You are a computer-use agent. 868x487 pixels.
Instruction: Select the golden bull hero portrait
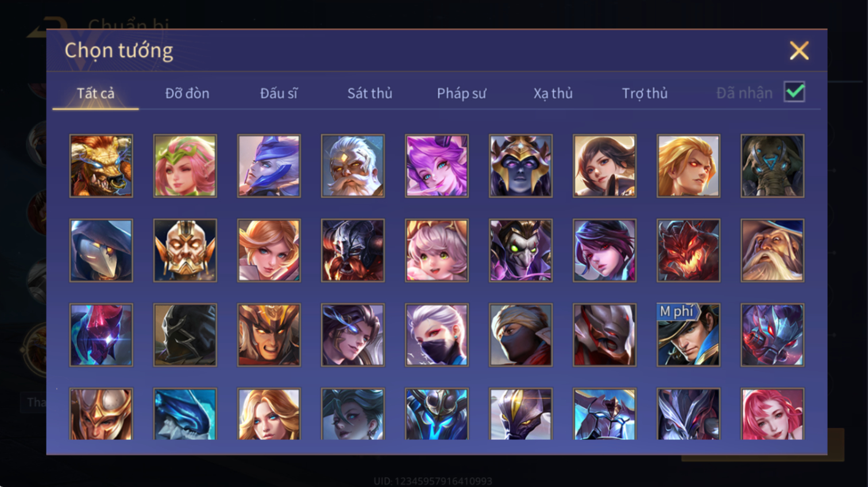click(101, 166)
